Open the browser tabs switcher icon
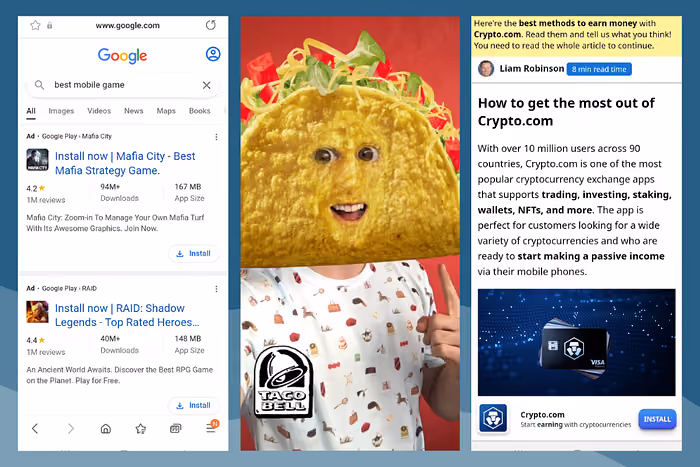Viewport: 700px width, 467px height. pos(175,429)
